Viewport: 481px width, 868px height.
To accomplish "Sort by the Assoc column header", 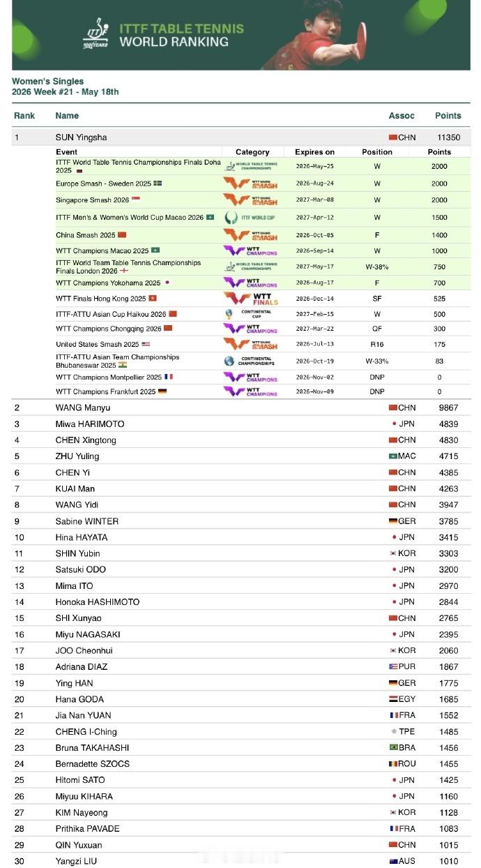I will (402, 116).
